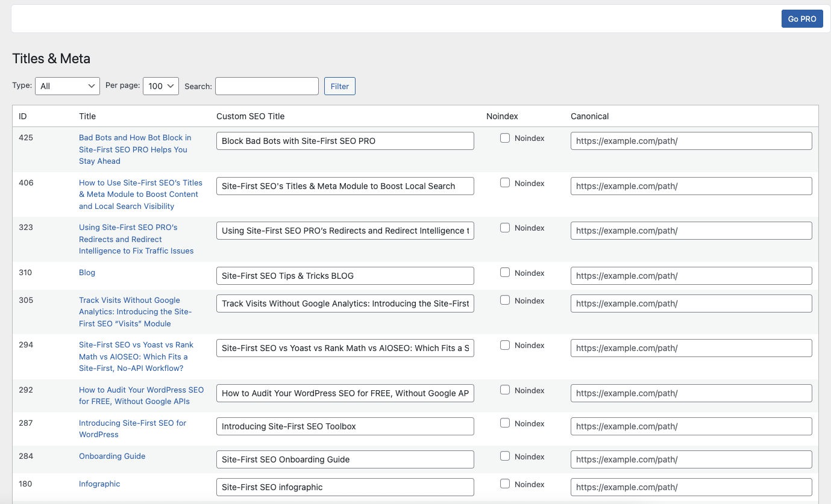The height and width of the screenshot is (504, 831).
Task: Open the Onboarding Guide link
Action: point(112,456)
